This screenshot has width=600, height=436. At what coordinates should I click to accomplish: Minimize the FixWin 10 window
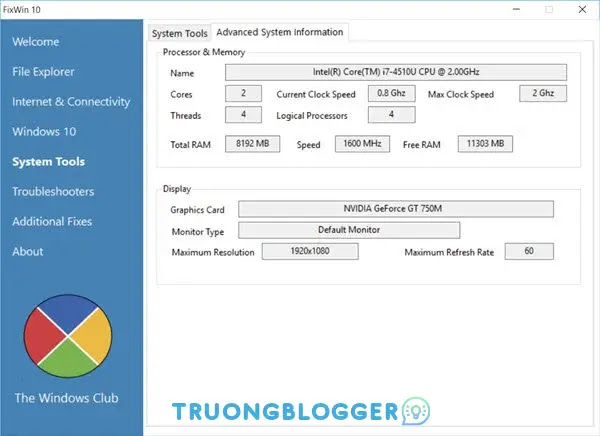pos(516,9)
